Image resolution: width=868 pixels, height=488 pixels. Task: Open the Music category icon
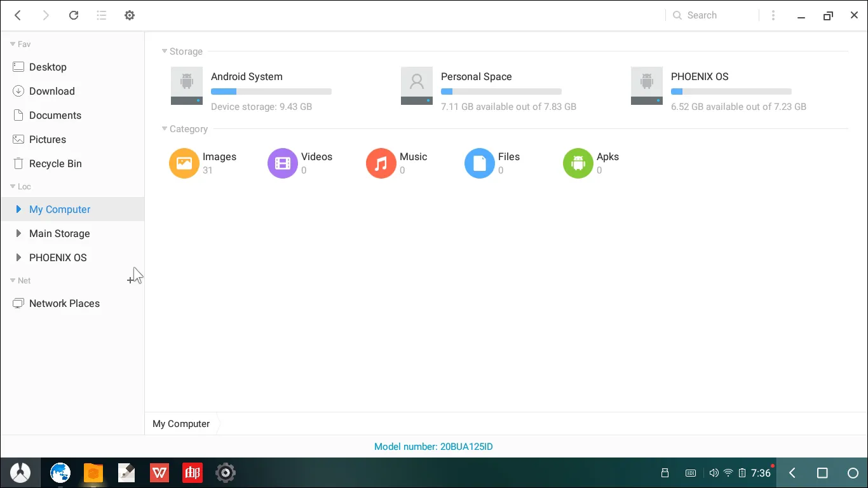point(381,163)
